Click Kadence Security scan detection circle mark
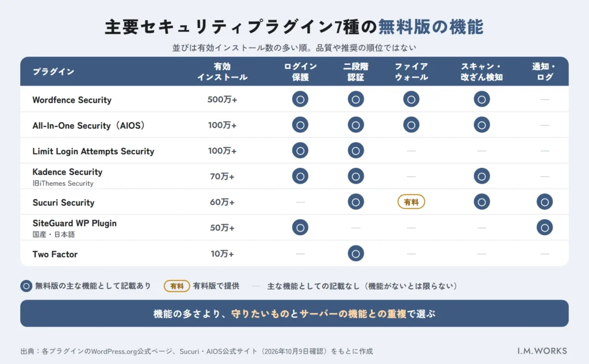589x364 pixels. coord(481,176)
